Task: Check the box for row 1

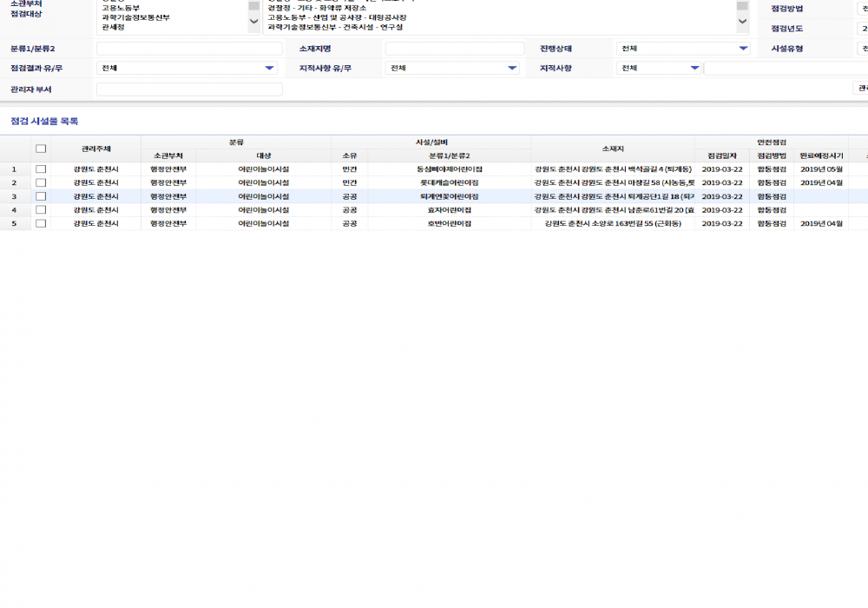Action: [x=41, y=169]
